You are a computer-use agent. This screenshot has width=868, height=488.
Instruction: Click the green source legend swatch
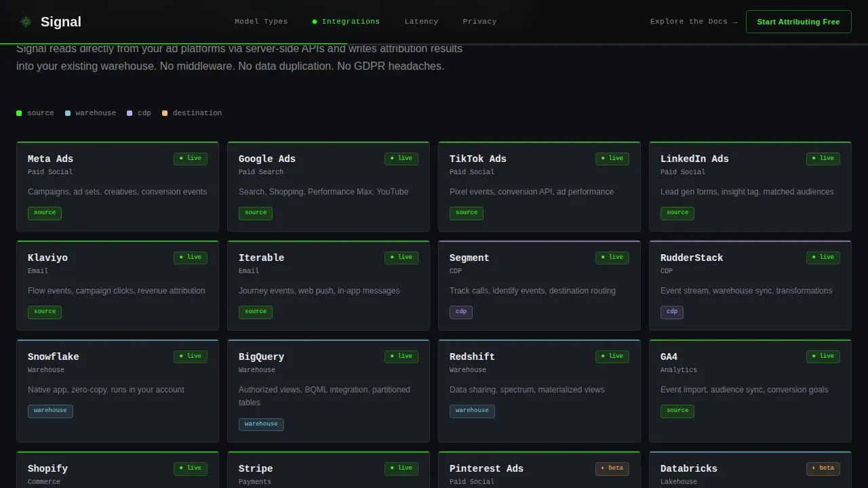[x=19, y=113]
